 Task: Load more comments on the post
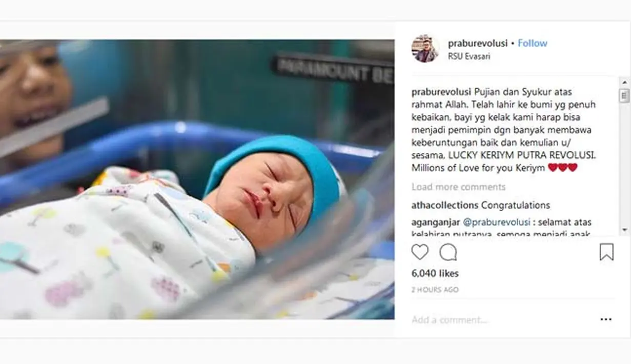pos(459,187)
